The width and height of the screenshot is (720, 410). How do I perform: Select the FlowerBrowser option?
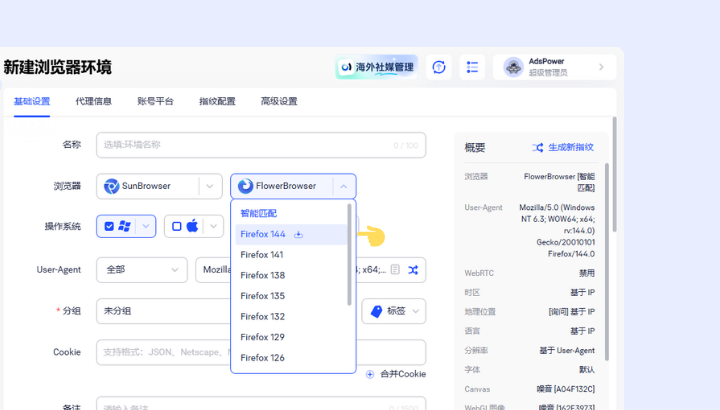tap(293, 186)
